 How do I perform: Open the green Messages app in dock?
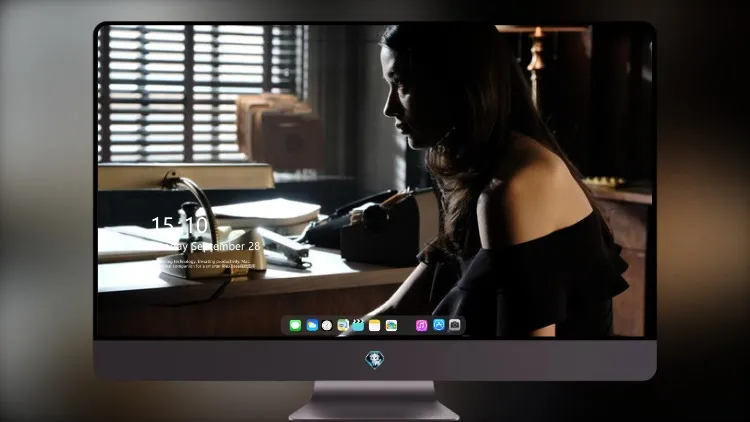[x=295, y=325]
